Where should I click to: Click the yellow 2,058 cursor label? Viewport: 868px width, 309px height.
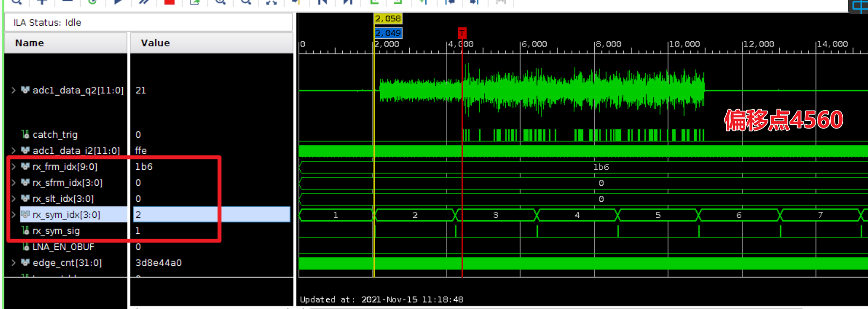point(388,18)
